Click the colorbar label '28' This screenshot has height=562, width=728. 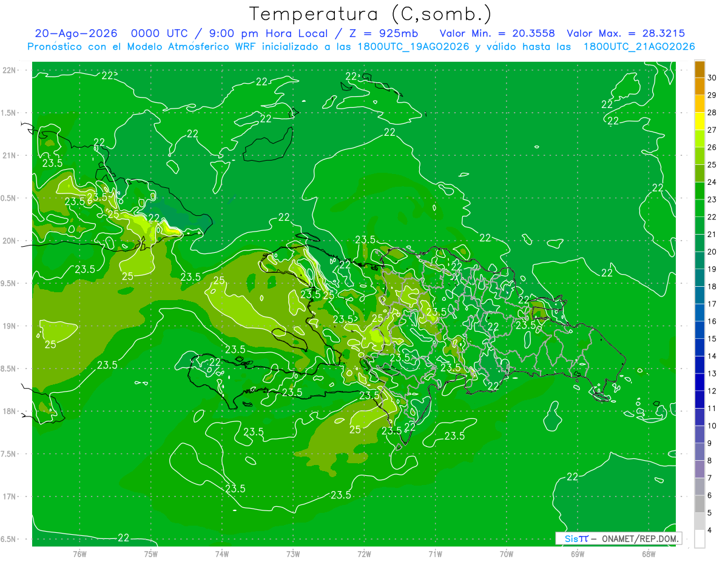(x=713, y=112)
